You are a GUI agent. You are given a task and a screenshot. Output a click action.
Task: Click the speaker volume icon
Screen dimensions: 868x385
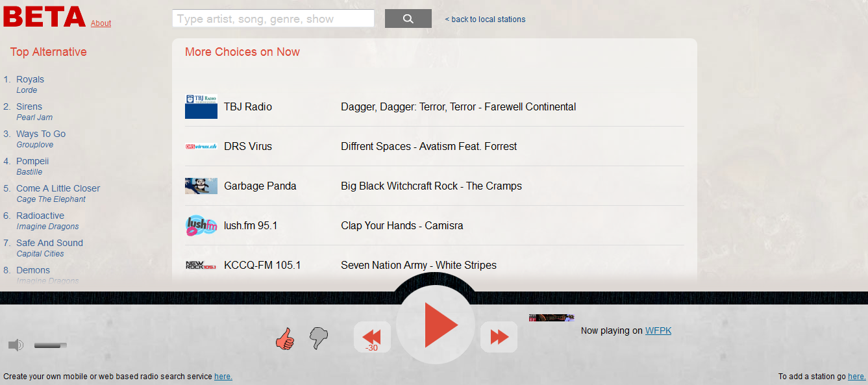[16, 345]
